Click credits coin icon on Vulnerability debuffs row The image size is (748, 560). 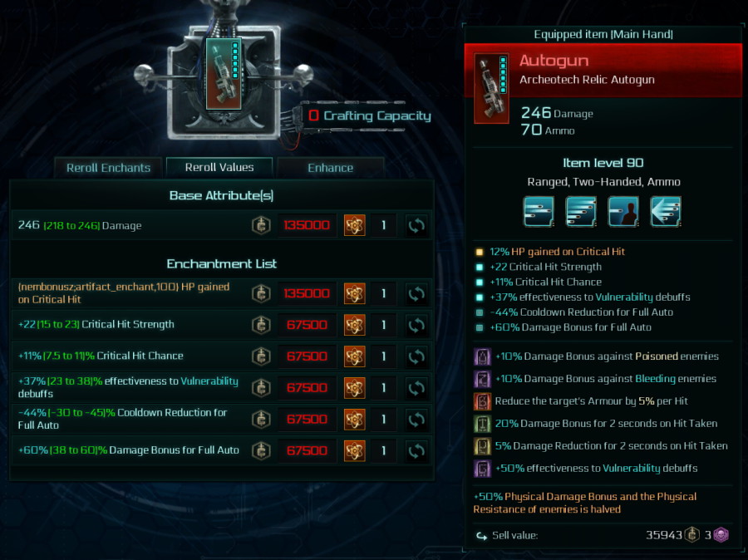point(261,388)
